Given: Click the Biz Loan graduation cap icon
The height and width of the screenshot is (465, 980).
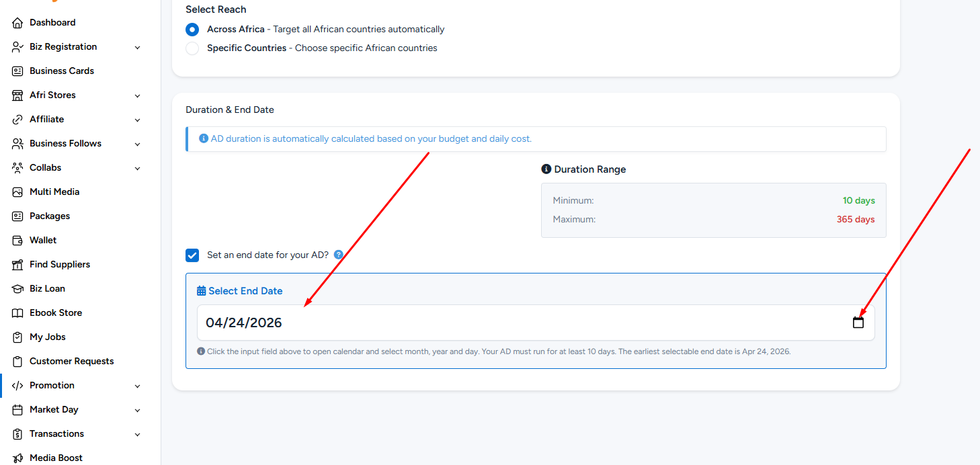Looking at the screenshot, I should click(x=17, y=289).
